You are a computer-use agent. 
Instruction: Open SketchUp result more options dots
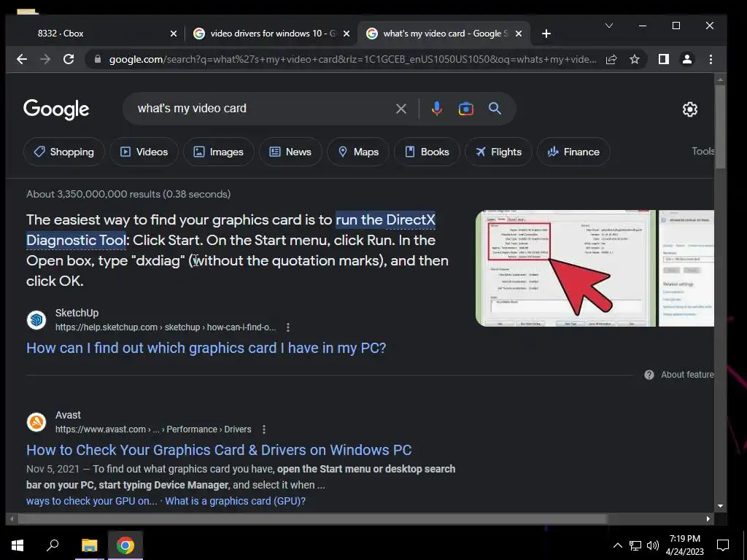pyautogui.click(x=287, y=327)
